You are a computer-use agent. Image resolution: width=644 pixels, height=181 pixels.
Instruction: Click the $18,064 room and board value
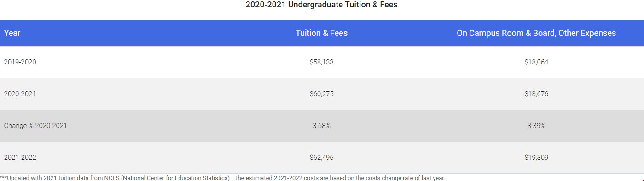(x=536, y=62)
